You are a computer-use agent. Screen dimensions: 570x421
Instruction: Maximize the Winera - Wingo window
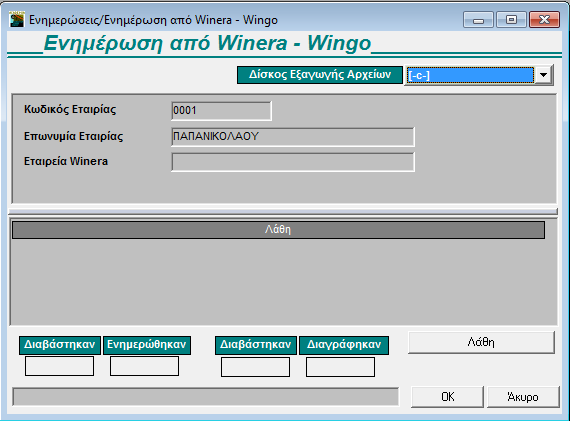511,20
